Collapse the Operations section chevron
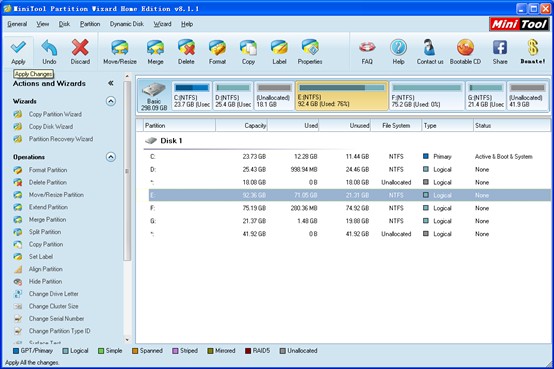 point(111,157)
